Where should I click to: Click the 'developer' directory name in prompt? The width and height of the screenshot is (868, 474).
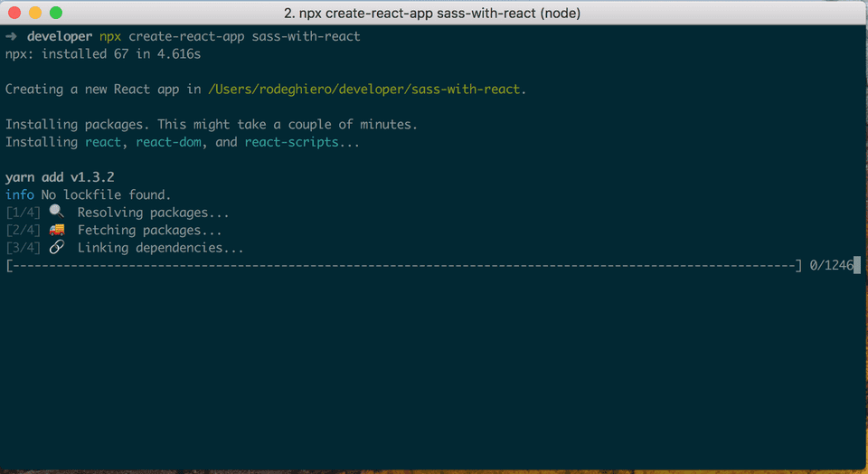click(x=60, y=36)
